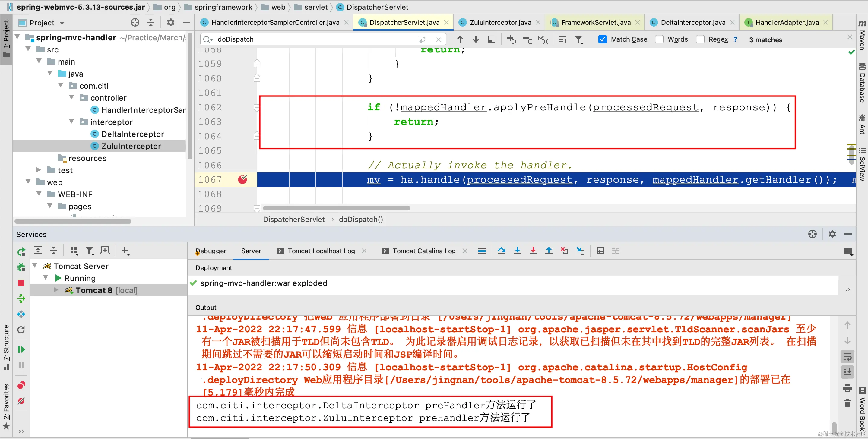
Task: Filter services funnel icon
Action: click(89, 251)
